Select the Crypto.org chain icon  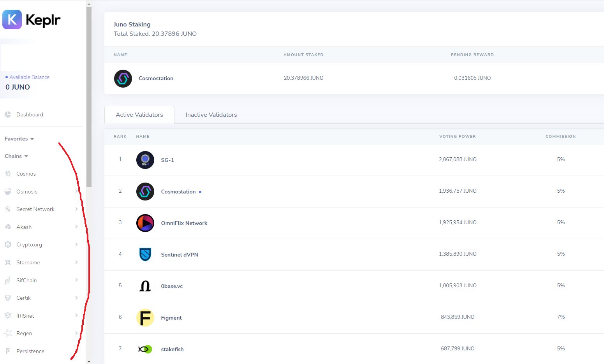8,244
